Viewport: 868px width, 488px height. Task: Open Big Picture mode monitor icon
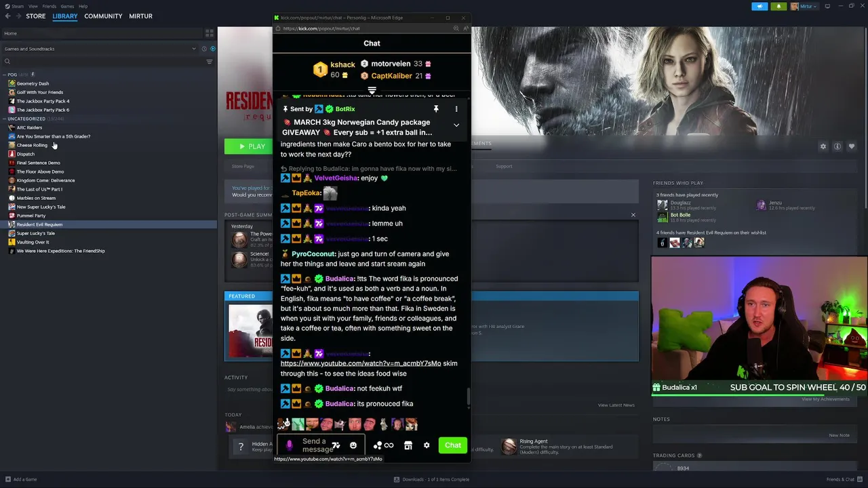pos(829,6)
